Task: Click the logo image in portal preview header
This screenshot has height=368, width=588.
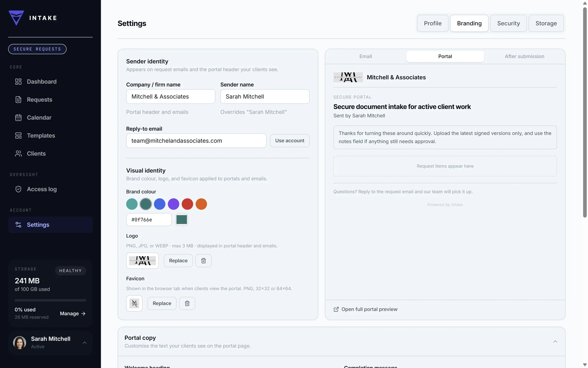Action: pyautogui.click(x=348, y=77)
